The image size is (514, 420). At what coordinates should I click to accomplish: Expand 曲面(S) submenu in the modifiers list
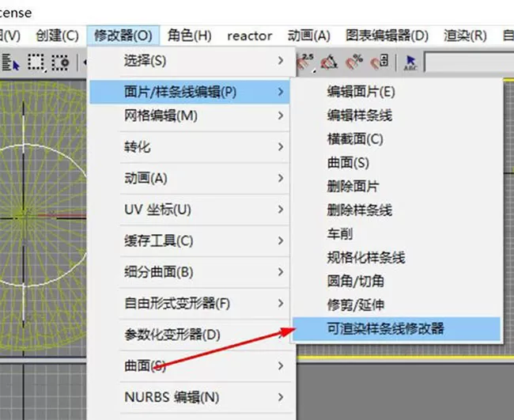pyautogui.click(x=280, y=366)
